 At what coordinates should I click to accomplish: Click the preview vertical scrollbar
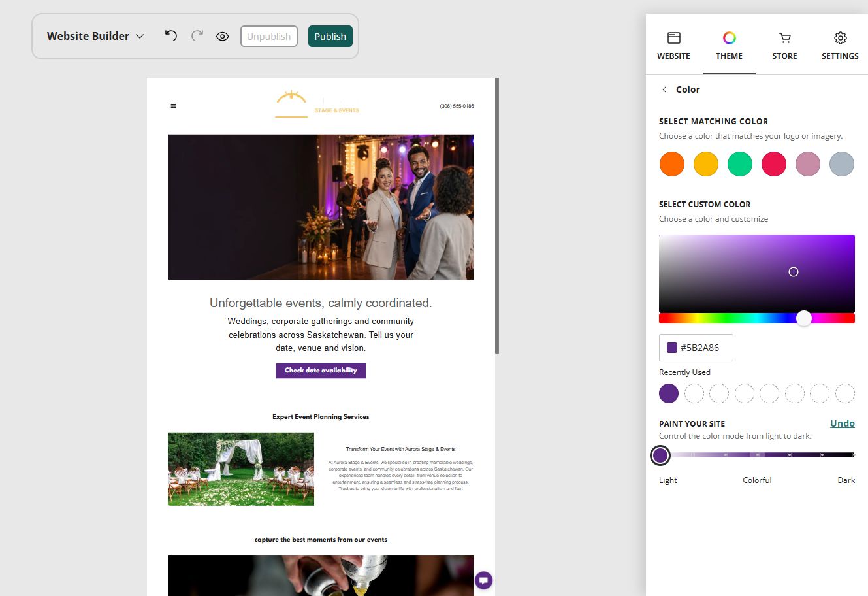click(x=497, y=216)
